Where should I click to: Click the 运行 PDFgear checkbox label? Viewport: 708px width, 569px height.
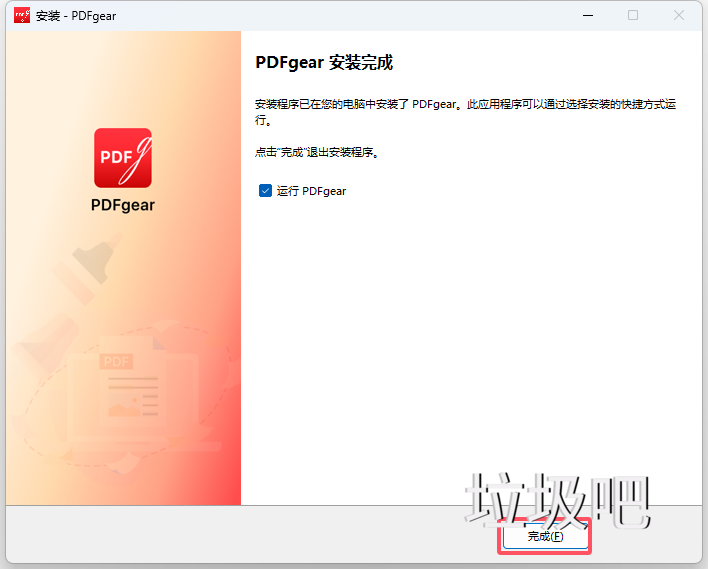(x=311, y=191)
